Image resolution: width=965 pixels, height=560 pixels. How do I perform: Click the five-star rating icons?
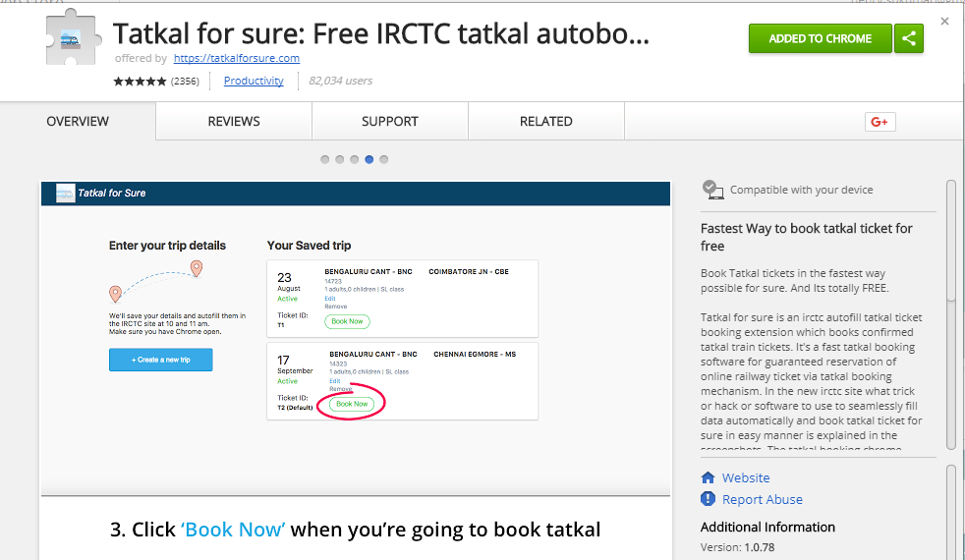[140, 82]
